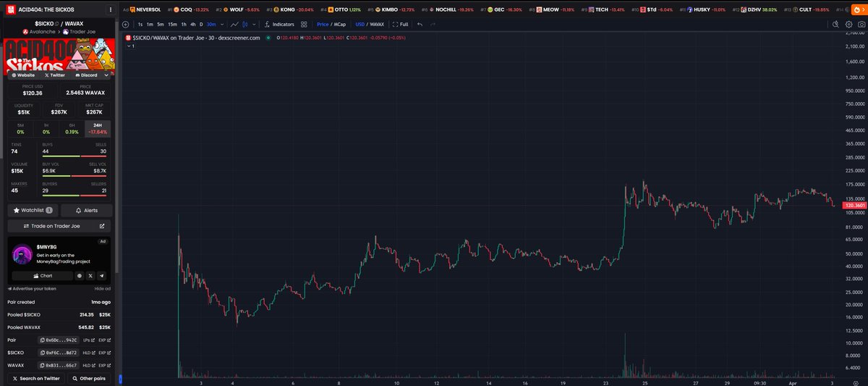Select the D daily timeframe

tap(201, 24)
